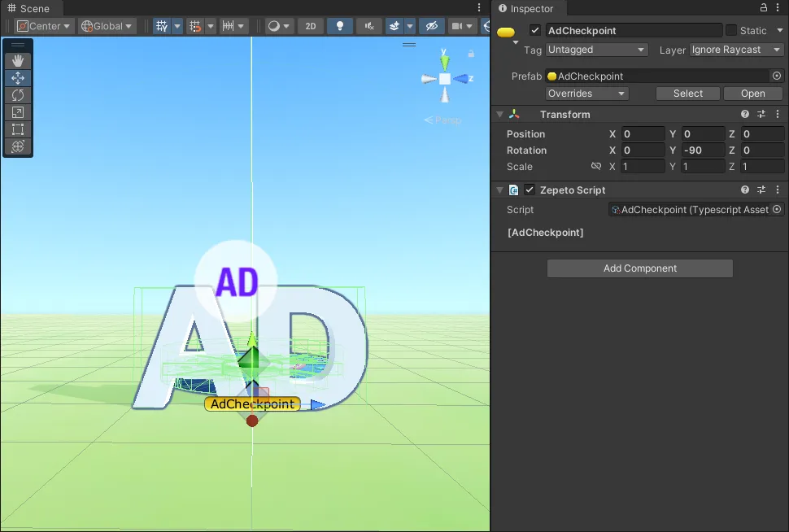Toggle the AdCheckpoint active checkbox
This screenshot has width=789, height=532.
[535, 30]
